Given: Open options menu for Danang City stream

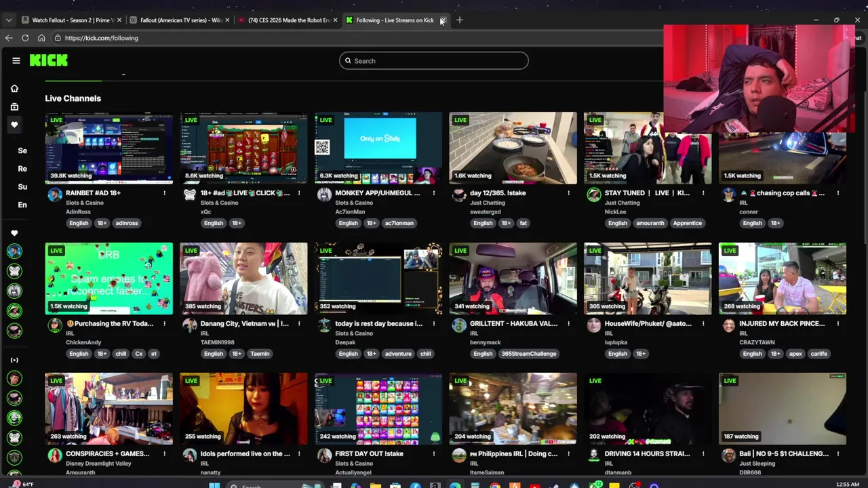Looking at the screenshot, I should click(x=299, y=324).
